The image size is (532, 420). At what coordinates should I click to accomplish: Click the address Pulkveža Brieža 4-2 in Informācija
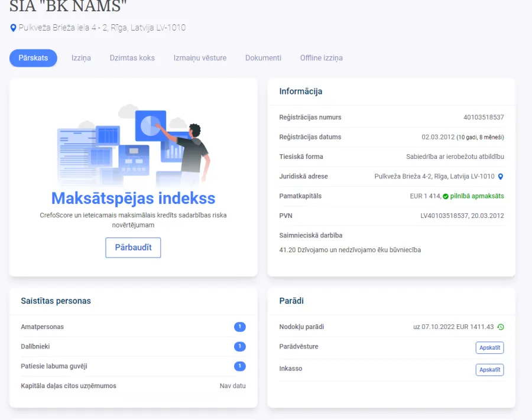pos(434,176)
